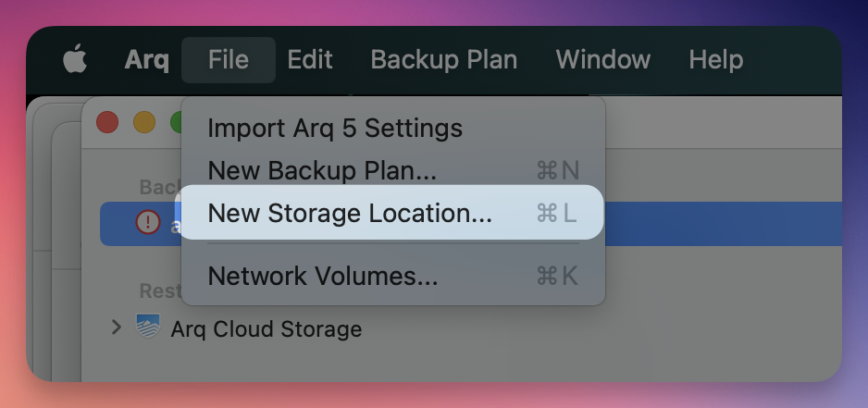Open the Backup Plan menu
The image size is (868, 408).
[444, 60]
